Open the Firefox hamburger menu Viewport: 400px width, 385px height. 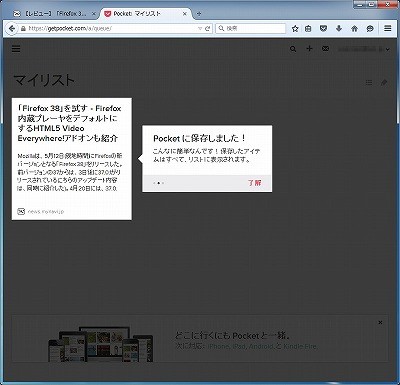pyautogui.click(x=388, y=28)
